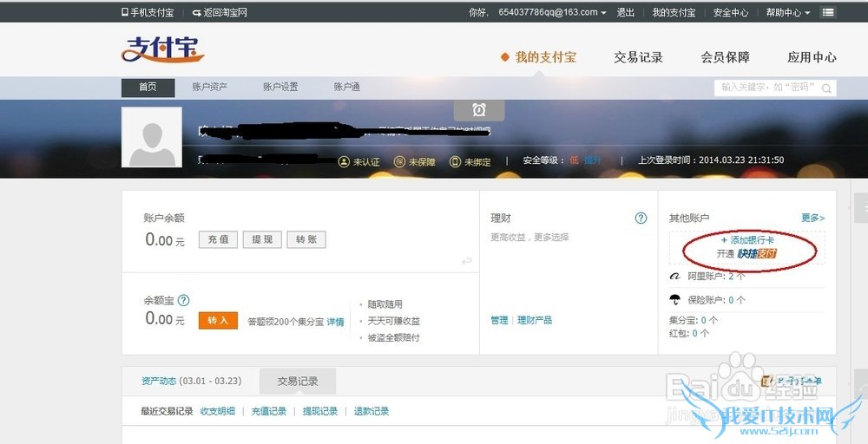868x444 pixels.
Task: Click 集分宝 count 0 个
Action: [710, 320]
